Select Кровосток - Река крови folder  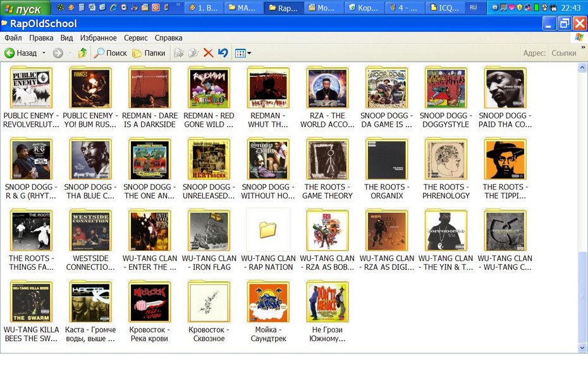pos(150,311)
